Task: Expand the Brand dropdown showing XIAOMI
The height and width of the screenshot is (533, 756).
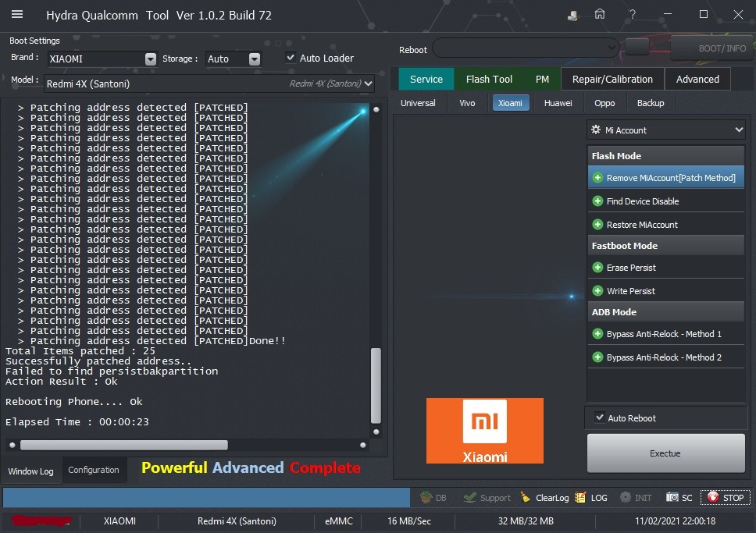Action: (151, 59)
